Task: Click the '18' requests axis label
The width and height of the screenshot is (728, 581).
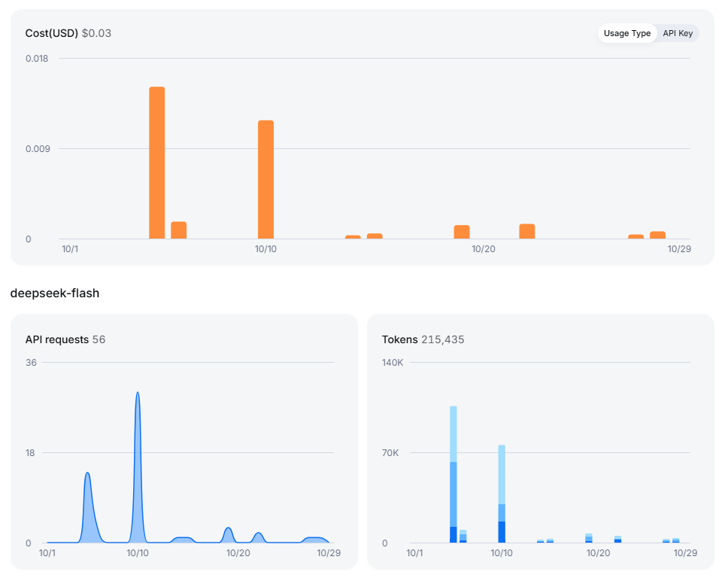Action: [x=30, y=453]
